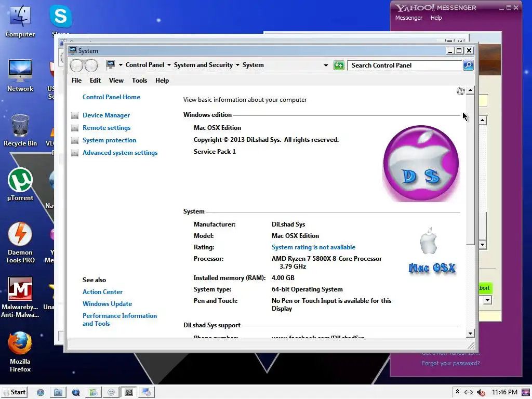Expand the root breadcrumb dropdown arrow
Screen dimensions: 532x399
tap(121, 65)
